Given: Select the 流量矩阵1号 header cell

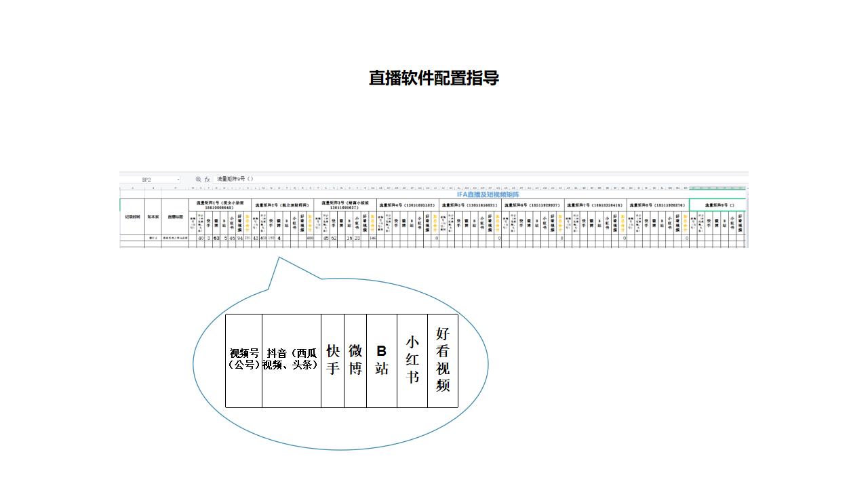Looking at the screenshot, I should (x=220, y=204).
